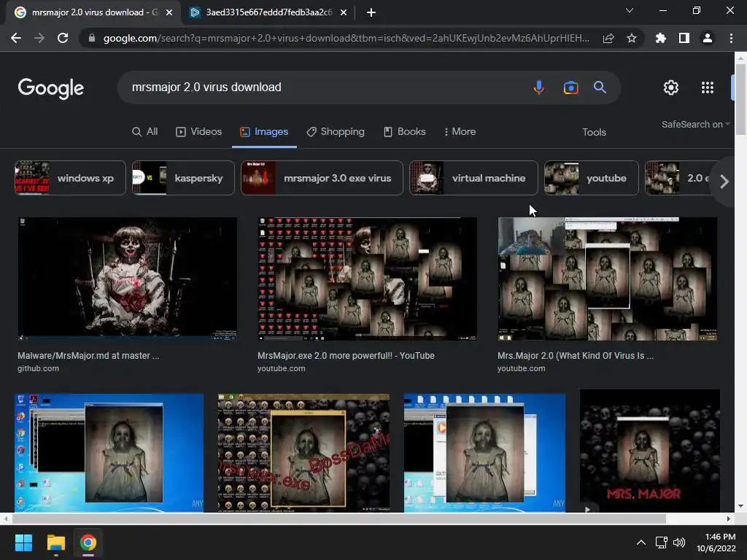Click the padlock site info icon

(92, 38)
